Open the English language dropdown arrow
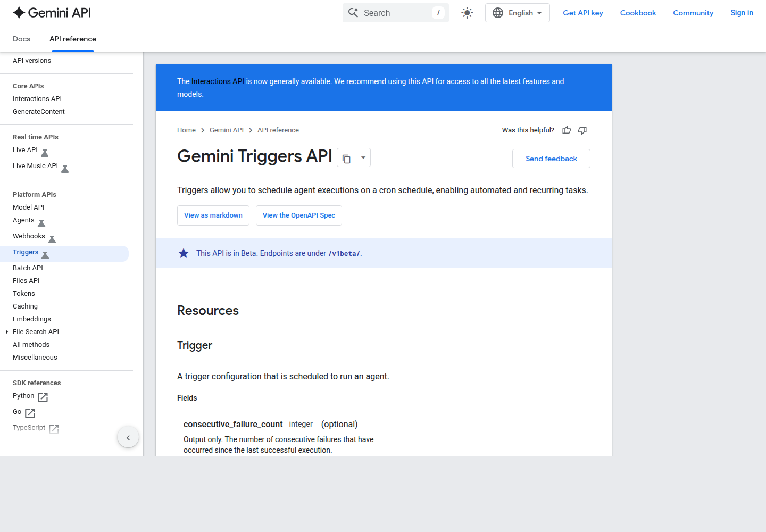This screenshot has height=532, width=766. [x=539, y=13]
